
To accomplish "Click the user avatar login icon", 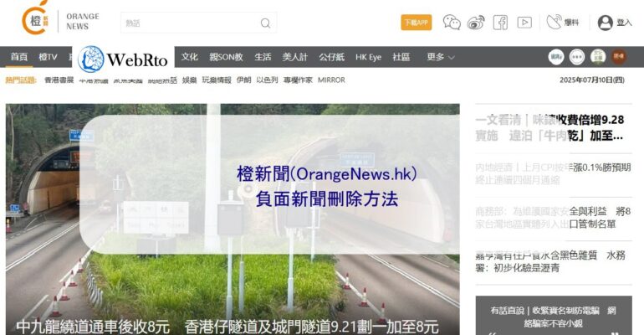I will click(x=606, y=23).
